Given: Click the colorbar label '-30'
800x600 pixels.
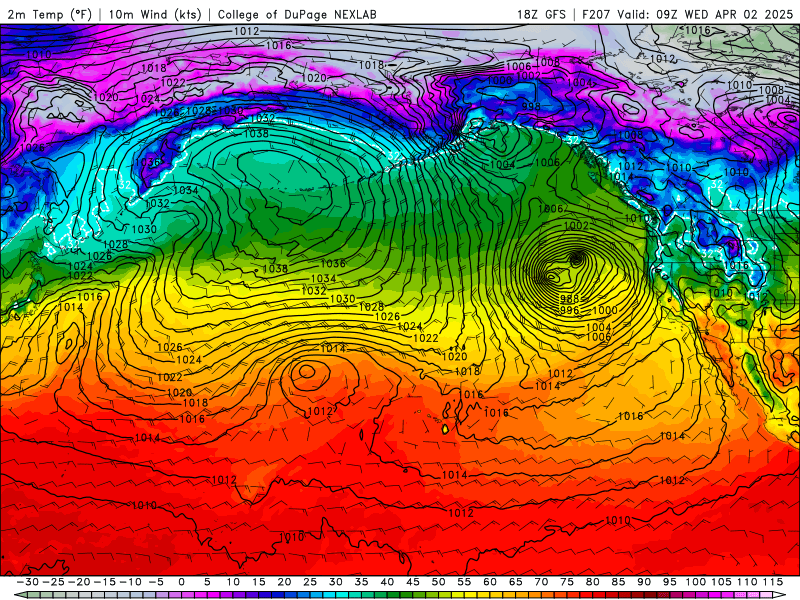Looking at the screenshot, I should pyautogui.click(x=28, y=582).
